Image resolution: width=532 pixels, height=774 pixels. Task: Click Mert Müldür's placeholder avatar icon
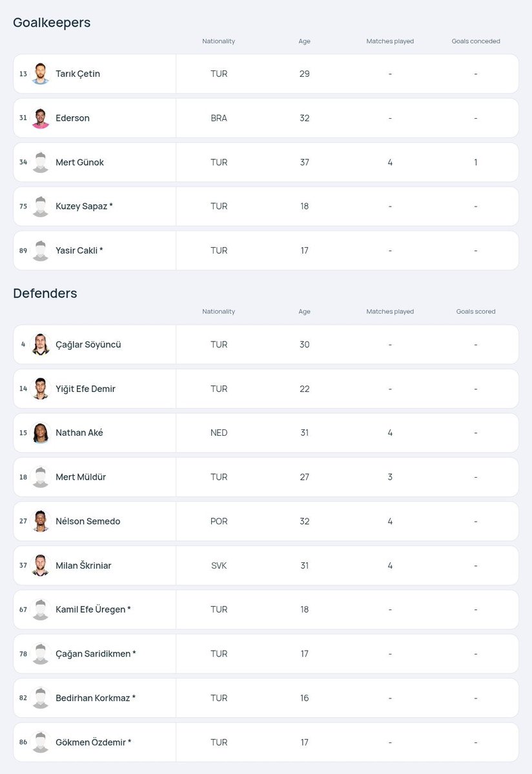[41, 477]
